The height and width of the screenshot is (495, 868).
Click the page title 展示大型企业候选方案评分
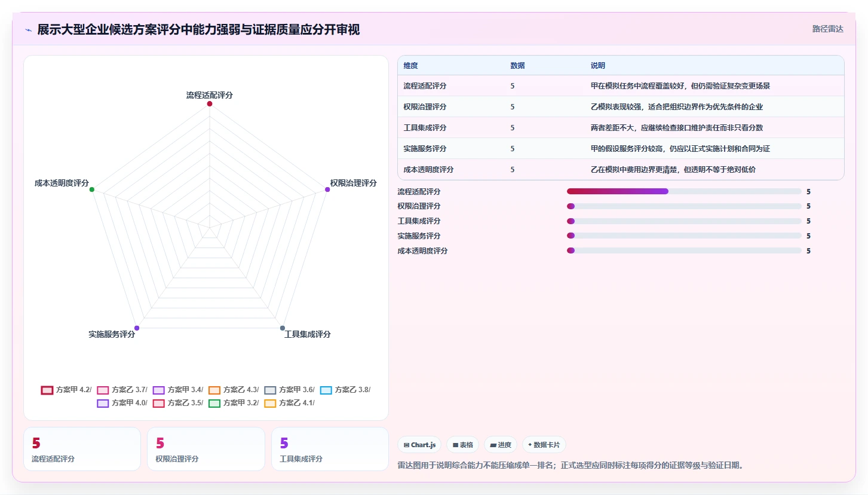(x=199, y=29)
